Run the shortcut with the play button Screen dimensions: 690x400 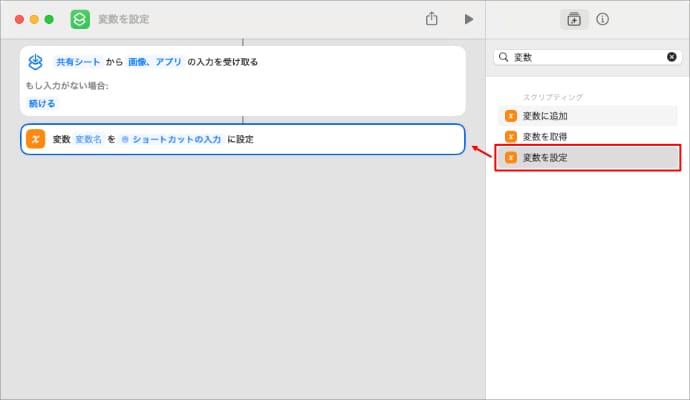468,19
